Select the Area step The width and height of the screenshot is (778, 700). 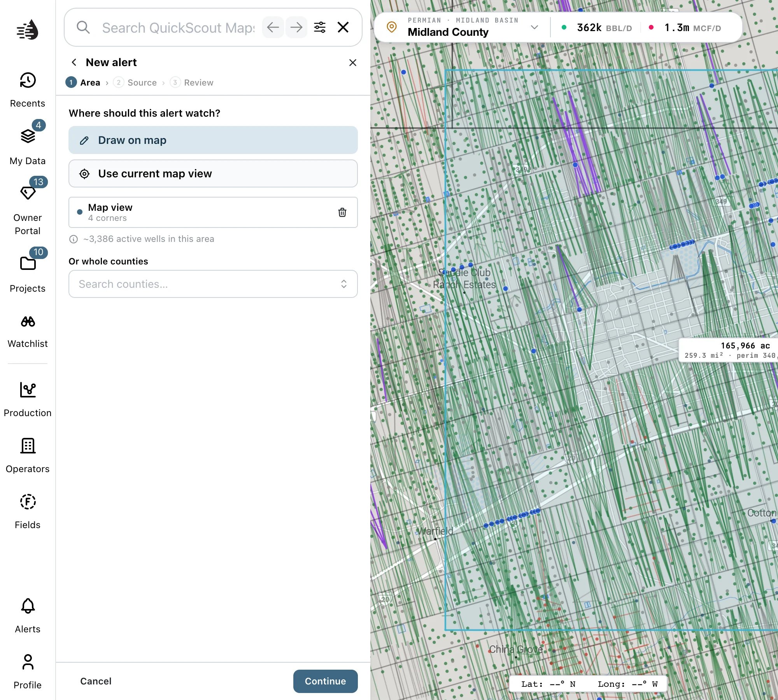(83, 82)
